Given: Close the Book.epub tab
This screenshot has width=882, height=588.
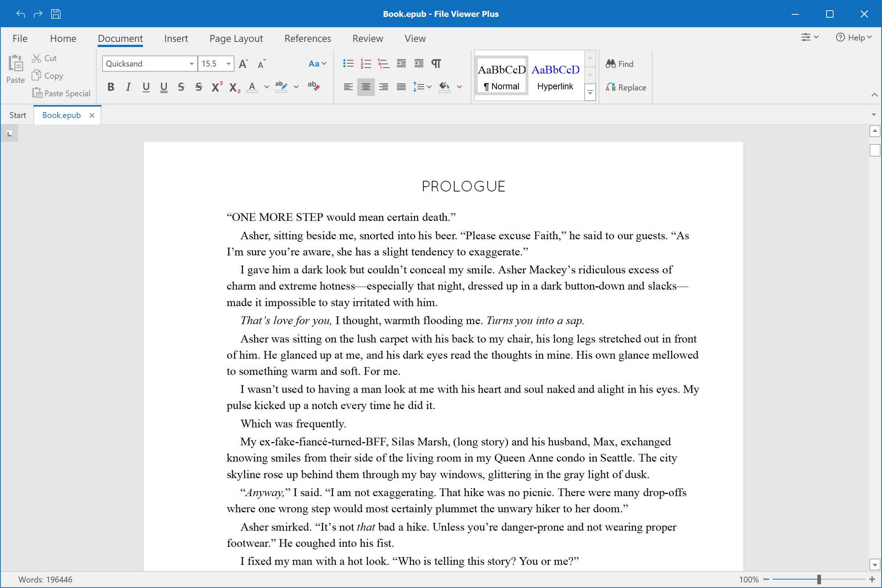Looking at the screenshot, I should tap(92, 115).
